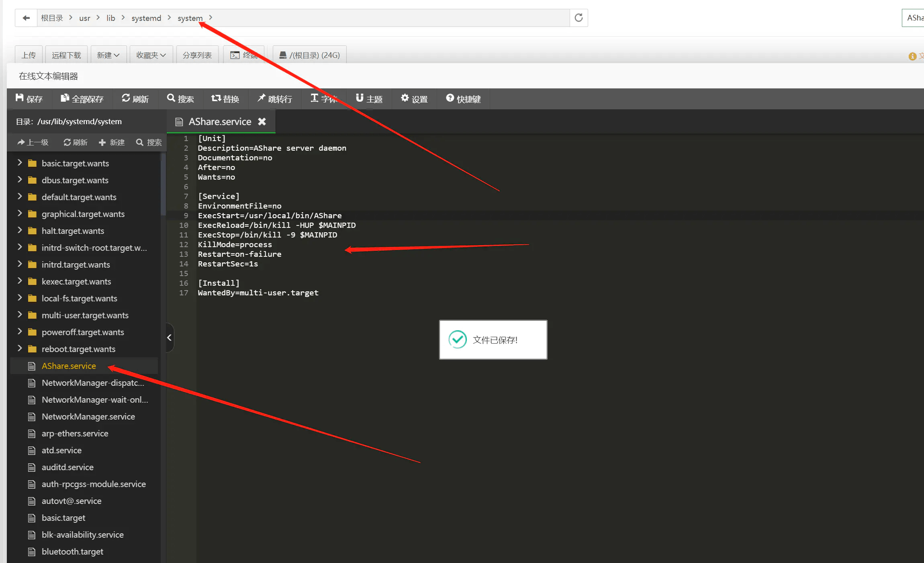Open Replace (替换) tool

[225, 99]
